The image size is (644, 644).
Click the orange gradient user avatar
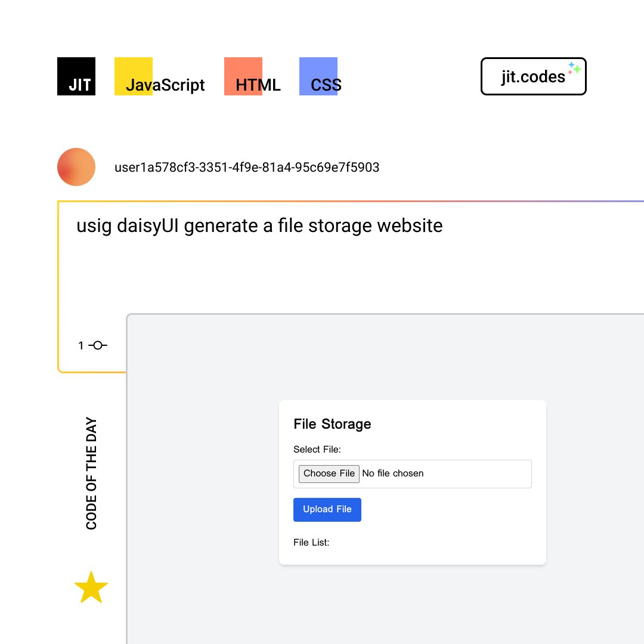pyautogui.click(x=76, y=167)
